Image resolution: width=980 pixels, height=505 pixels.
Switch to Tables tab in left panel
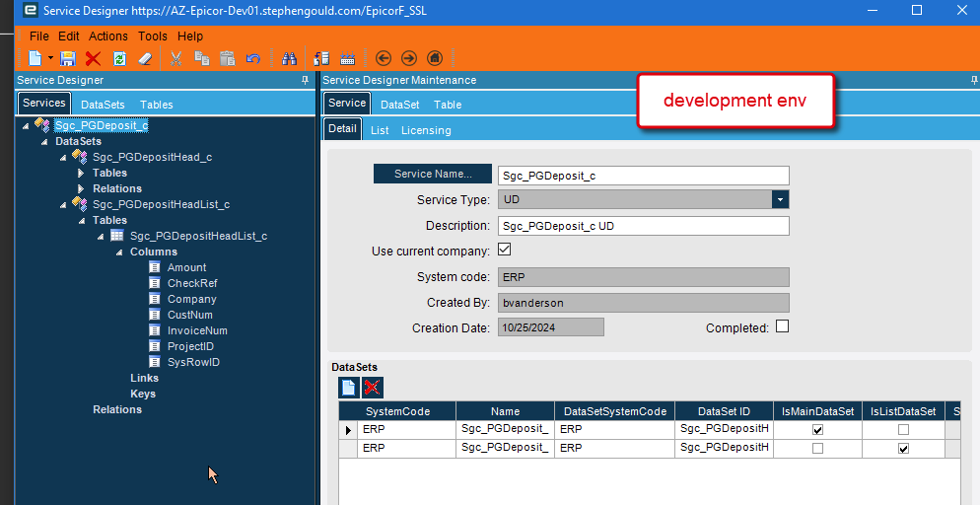(156, 105)
